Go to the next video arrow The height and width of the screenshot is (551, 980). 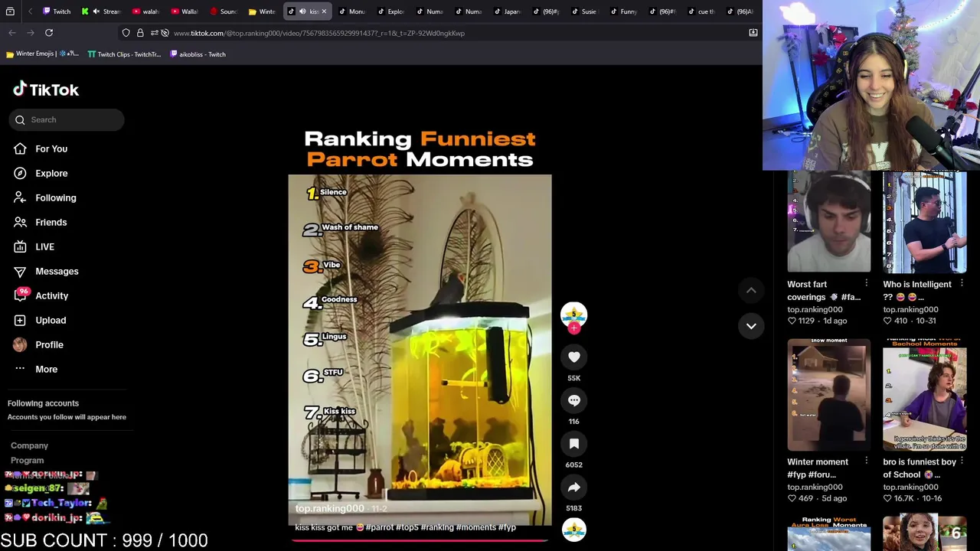(x=751, y=326)
